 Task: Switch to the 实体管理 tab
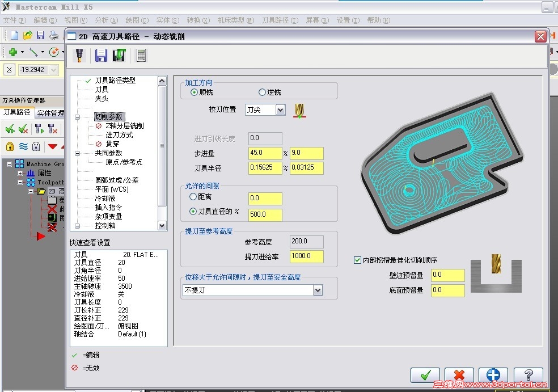tap(50, 113)
